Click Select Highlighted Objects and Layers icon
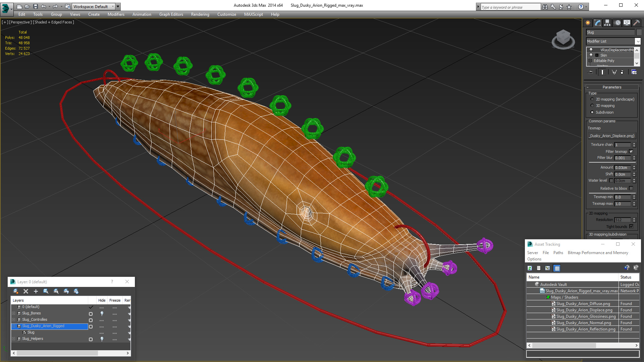Image resolution: width=644 pixels, height=362 pixels. [x=46, y=291]
